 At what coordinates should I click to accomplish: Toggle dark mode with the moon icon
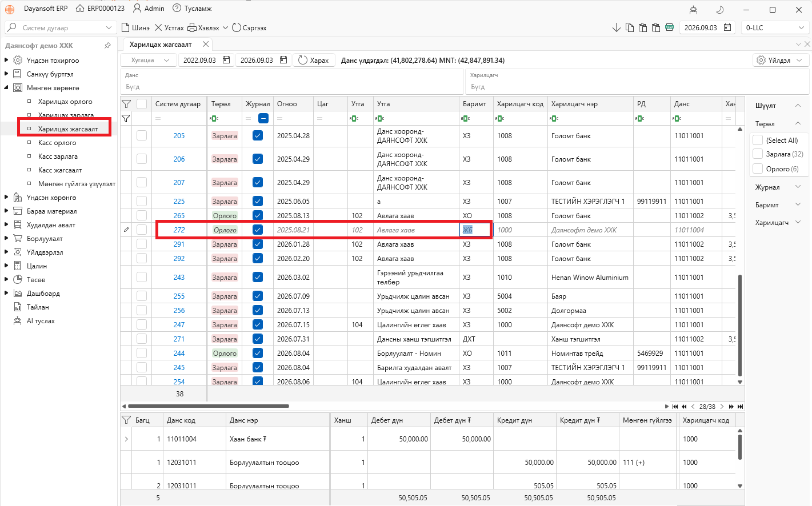(719, 10)
